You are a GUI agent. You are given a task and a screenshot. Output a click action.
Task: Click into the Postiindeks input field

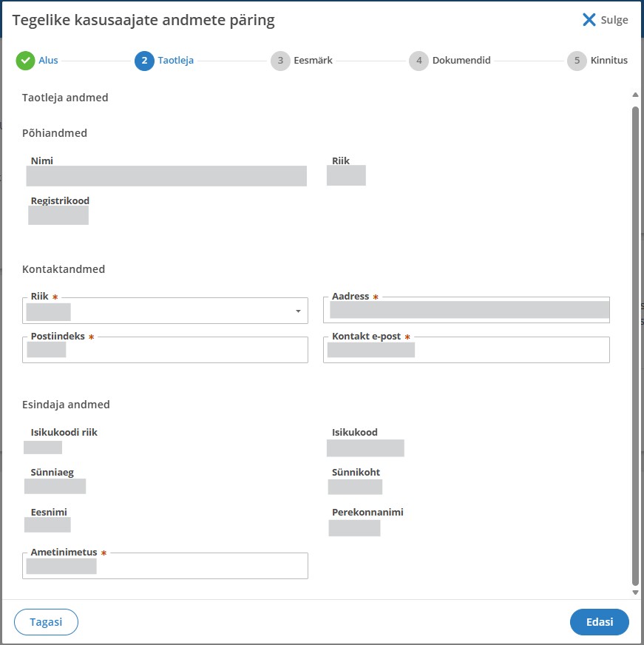(165, 350)
